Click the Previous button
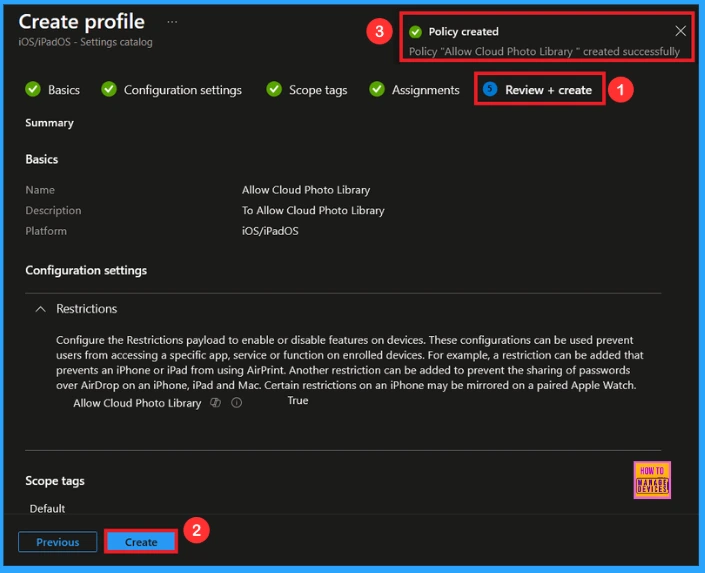This screenshot has width=705, height=573. point(58,542)
